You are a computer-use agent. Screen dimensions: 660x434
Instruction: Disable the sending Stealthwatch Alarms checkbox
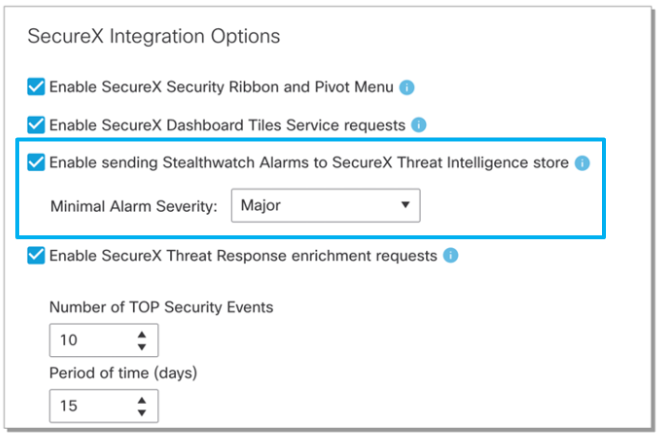[36, 162]
